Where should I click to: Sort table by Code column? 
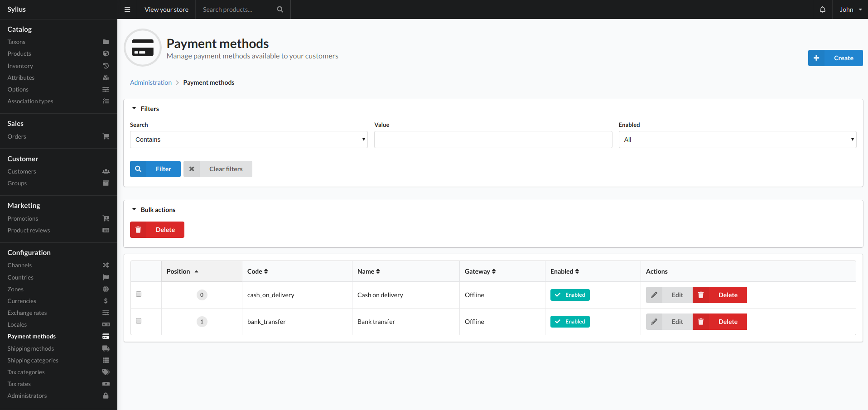tap(257, 271)
